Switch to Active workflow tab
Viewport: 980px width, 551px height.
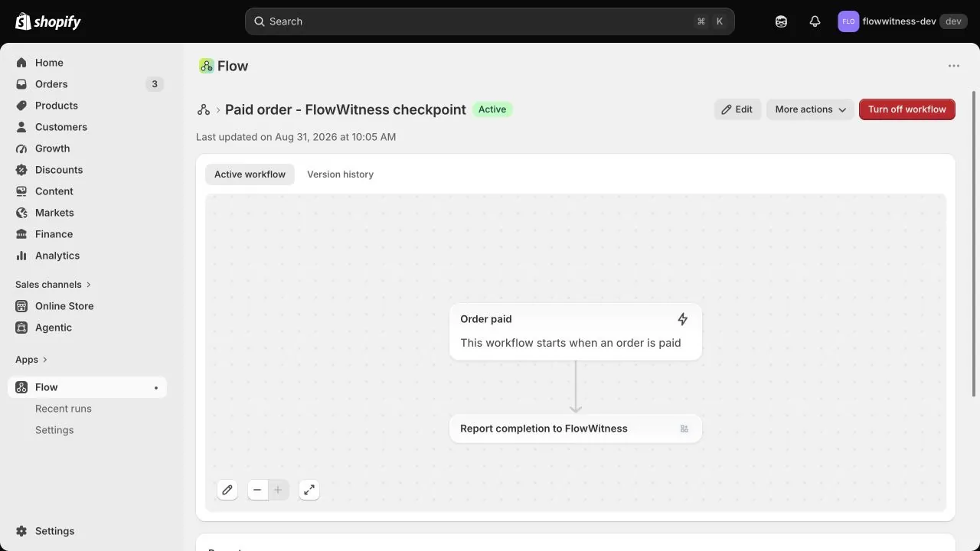250,174
